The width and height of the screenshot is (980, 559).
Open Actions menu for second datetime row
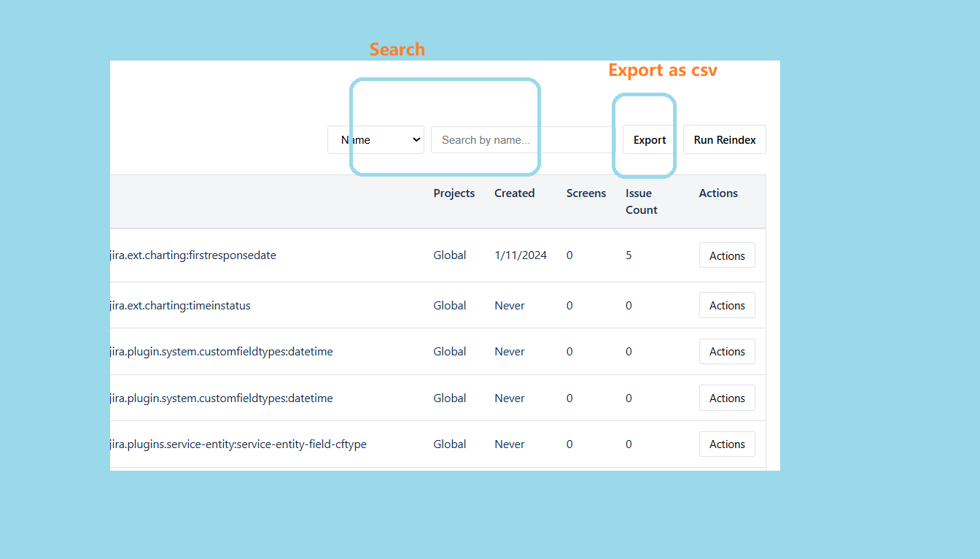(727, 398)
